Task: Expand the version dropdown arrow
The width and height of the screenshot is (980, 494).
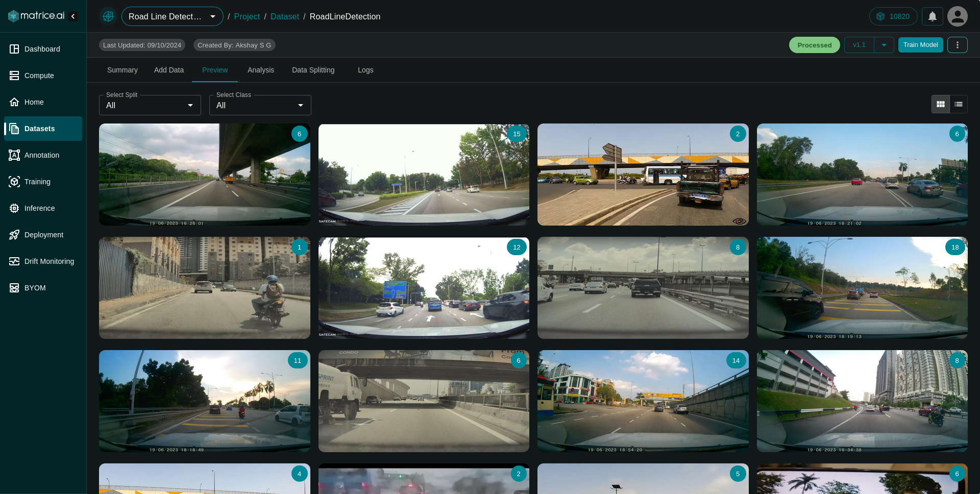Action: click(884, 45)
